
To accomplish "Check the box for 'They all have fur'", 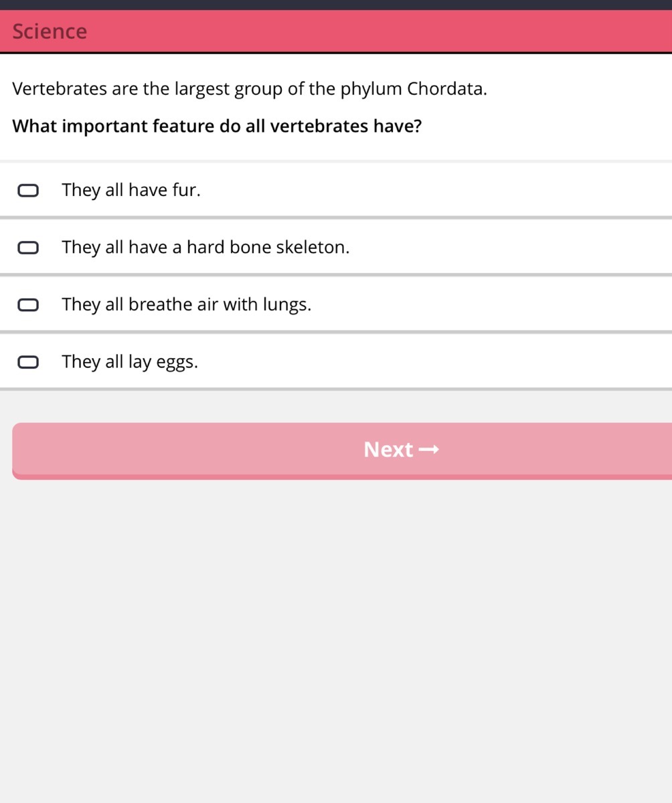I will coord(27,191).
